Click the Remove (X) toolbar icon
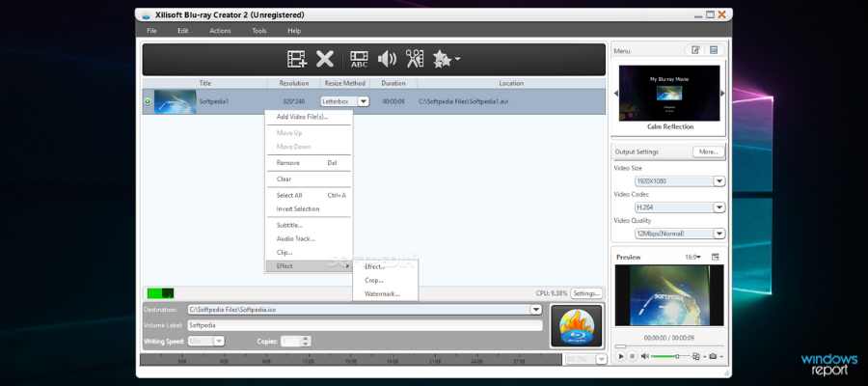The image size is (868, 386). coord(325,59)
